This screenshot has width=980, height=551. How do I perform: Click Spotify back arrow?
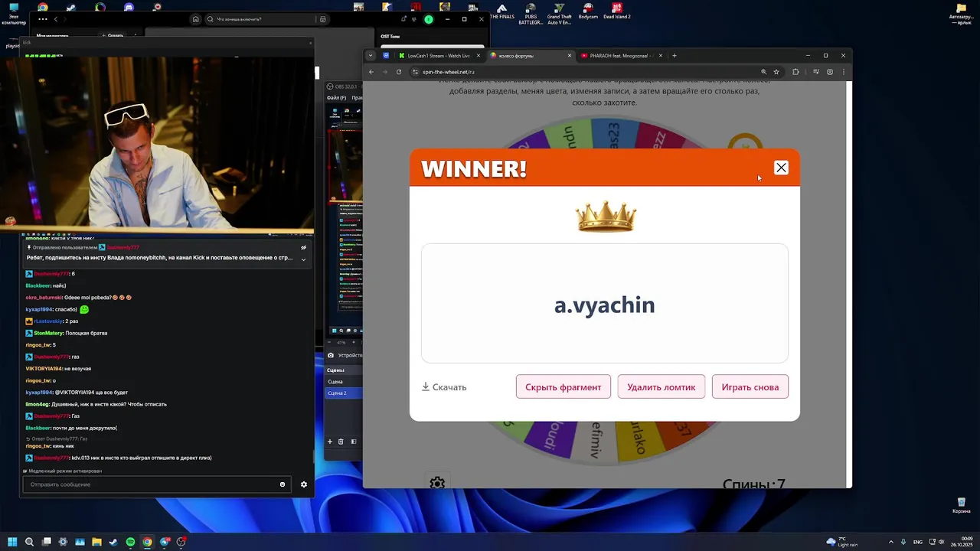tap(56, 19)
